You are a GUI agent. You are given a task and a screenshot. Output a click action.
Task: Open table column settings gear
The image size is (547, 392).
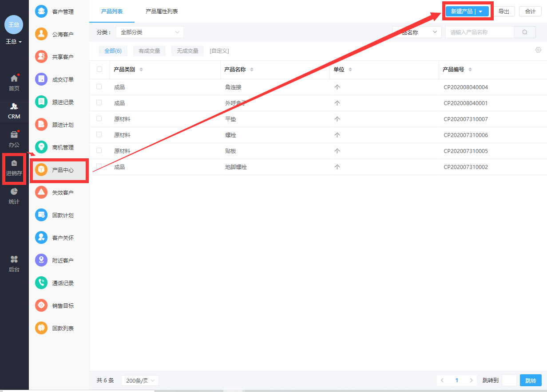pos(538,50)
